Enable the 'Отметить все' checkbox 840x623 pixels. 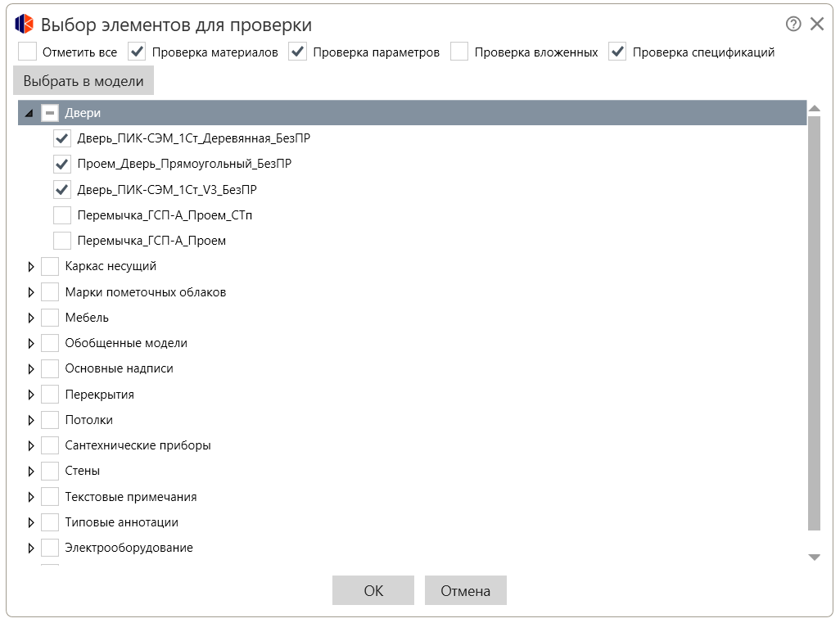point(28,52)
